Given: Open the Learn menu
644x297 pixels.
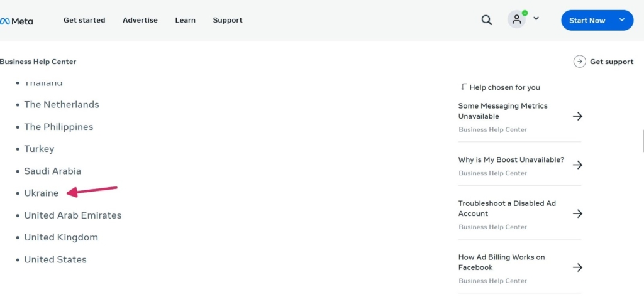Looking at the screenshot, I should [185, 20].
